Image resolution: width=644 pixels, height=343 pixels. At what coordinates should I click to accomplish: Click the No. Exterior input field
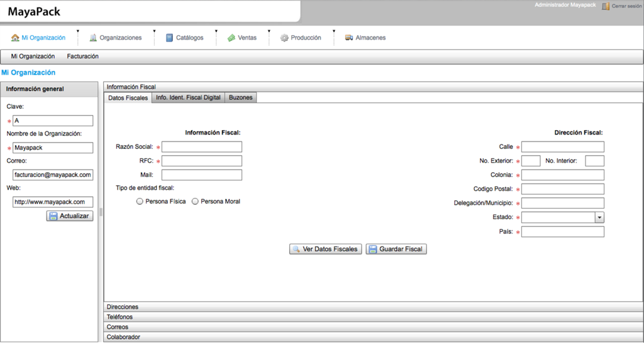click(531, 161)
